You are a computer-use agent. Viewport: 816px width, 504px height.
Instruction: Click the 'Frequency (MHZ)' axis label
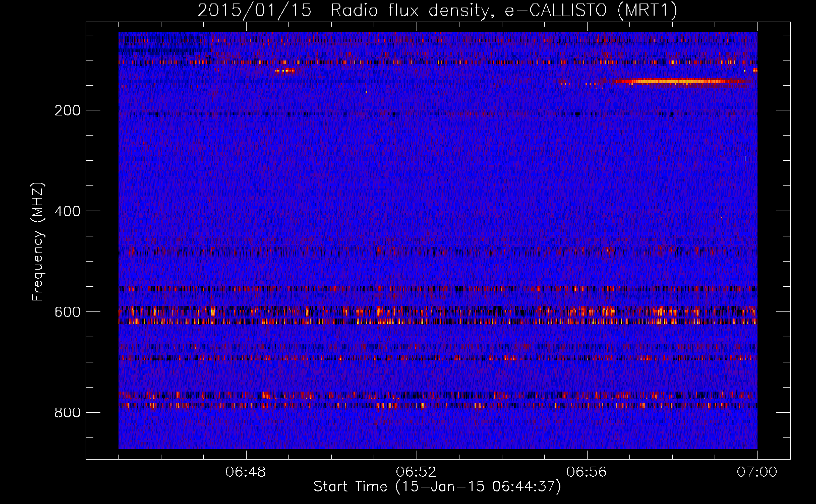[x=38, y=242]
